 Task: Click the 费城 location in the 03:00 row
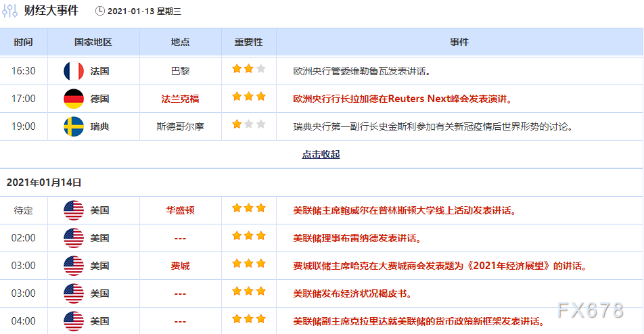[x=180, y=266]
